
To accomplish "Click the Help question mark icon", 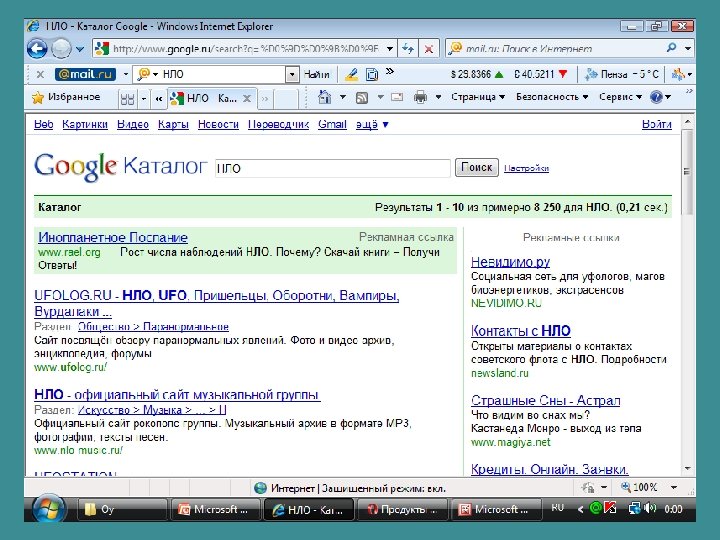I will 656,97.
